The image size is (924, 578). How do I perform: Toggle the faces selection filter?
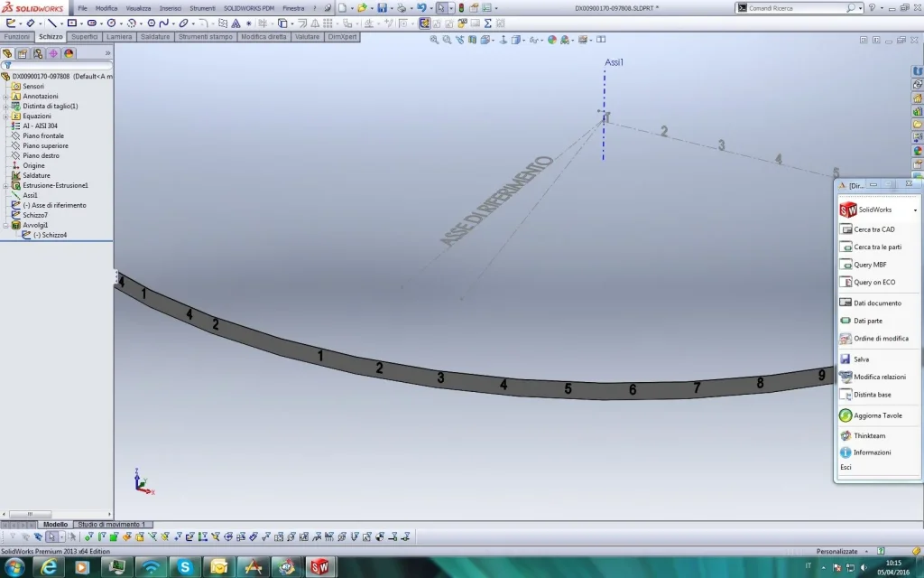[115, 536]
